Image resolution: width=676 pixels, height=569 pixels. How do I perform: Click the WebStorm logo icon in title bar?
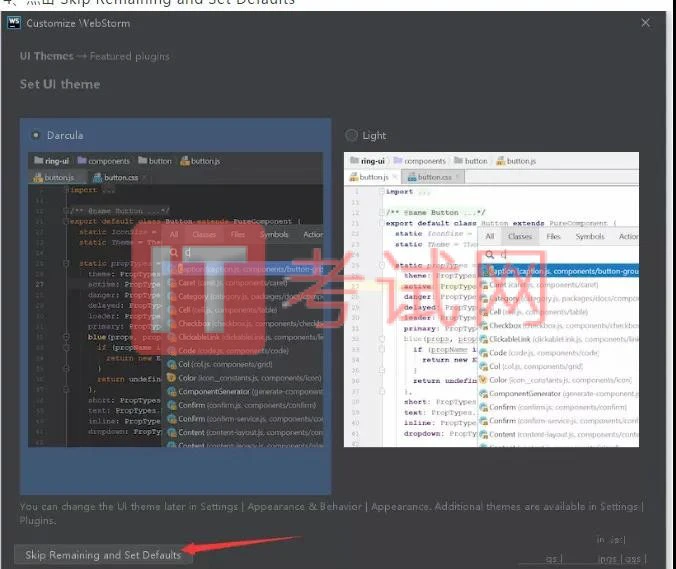(14, 23)
